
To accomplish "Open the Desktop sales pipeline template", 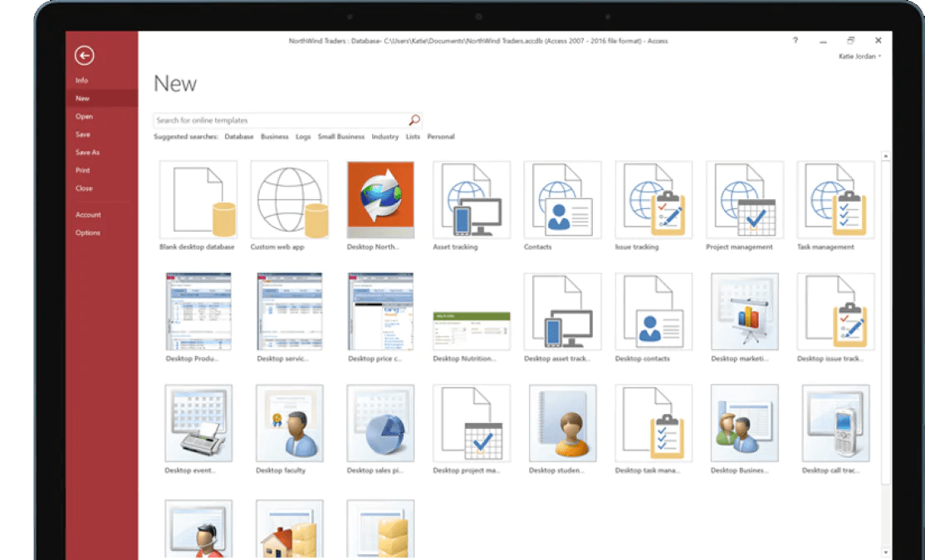I will (380, 424).
